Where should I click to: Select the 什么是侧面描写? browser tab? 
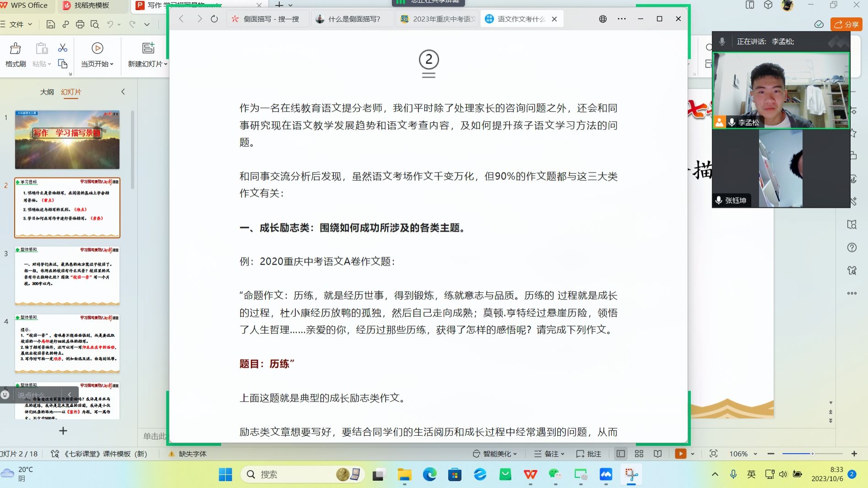(x=353, y=19)
